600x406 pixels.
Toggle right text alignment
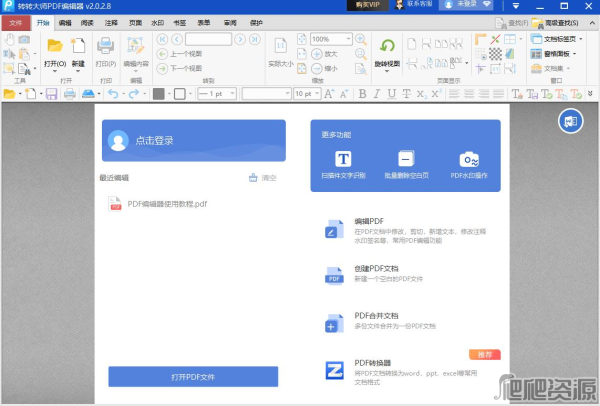click(x=484, y=94)
